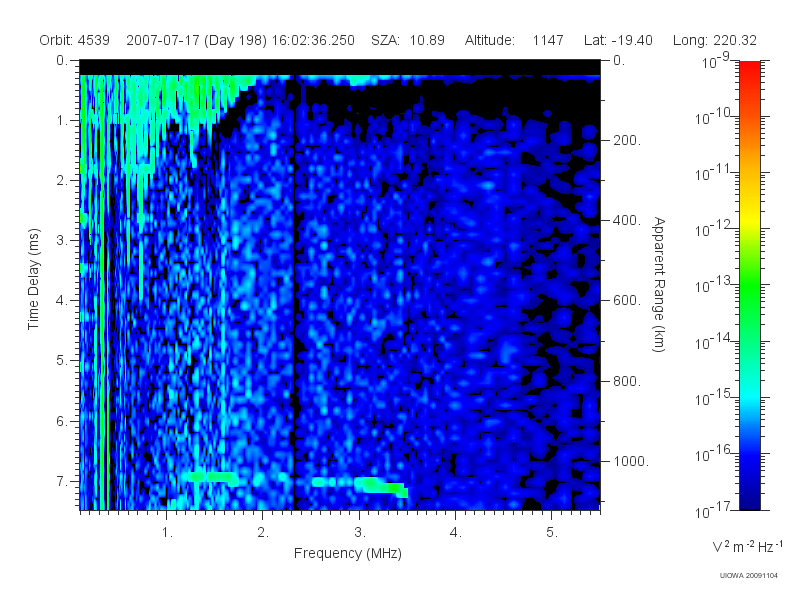This screenshot has width=800, height=600.
Task: Click the dark blue bottom of the color bar
Action: (750, 497)
